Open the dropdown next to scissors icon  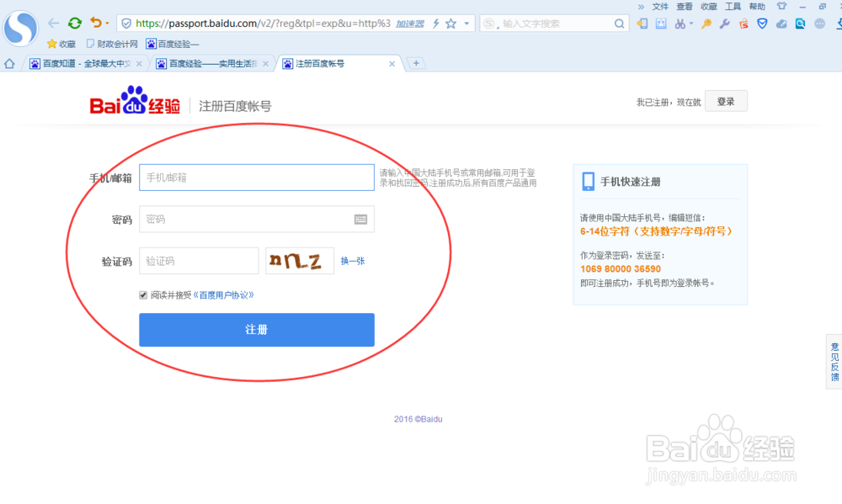point(691,24)
